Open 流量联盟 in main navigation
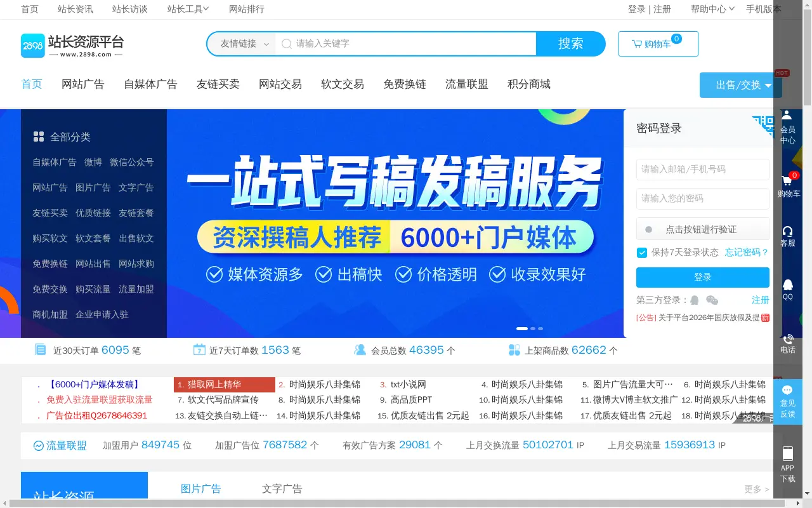 (467, 84)
